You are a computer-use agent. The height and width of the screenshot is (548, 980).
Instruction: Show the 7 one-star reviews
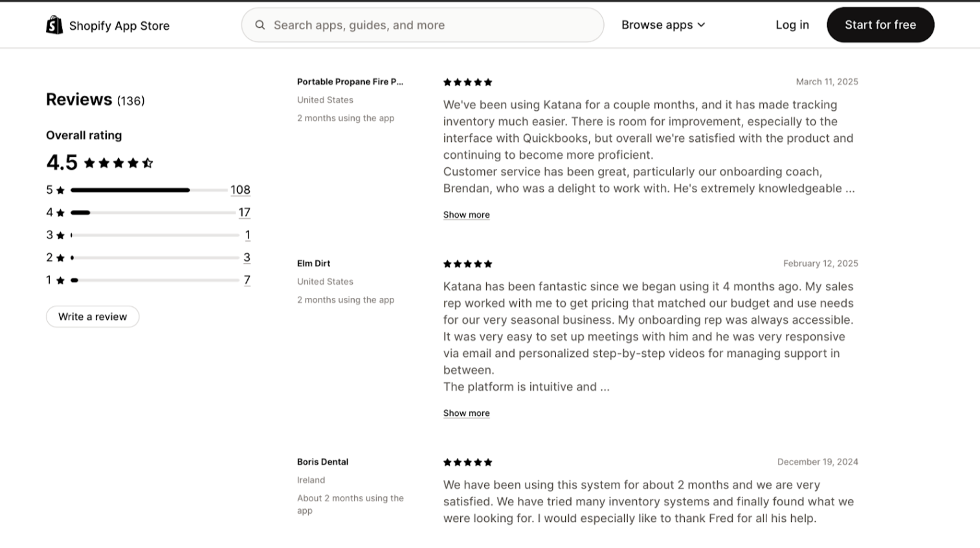[x=247, y=280]
